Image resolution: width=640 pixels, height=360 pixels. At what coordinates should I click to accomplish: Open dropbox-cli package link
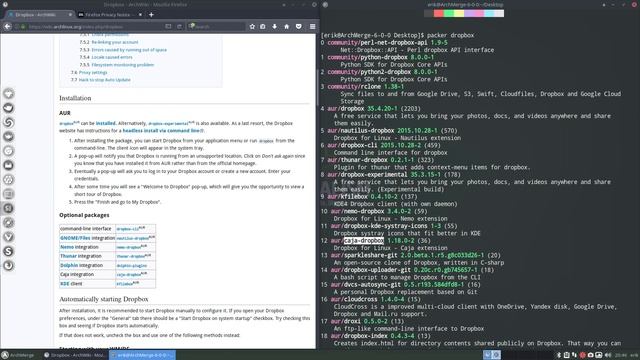click(128, 229)
